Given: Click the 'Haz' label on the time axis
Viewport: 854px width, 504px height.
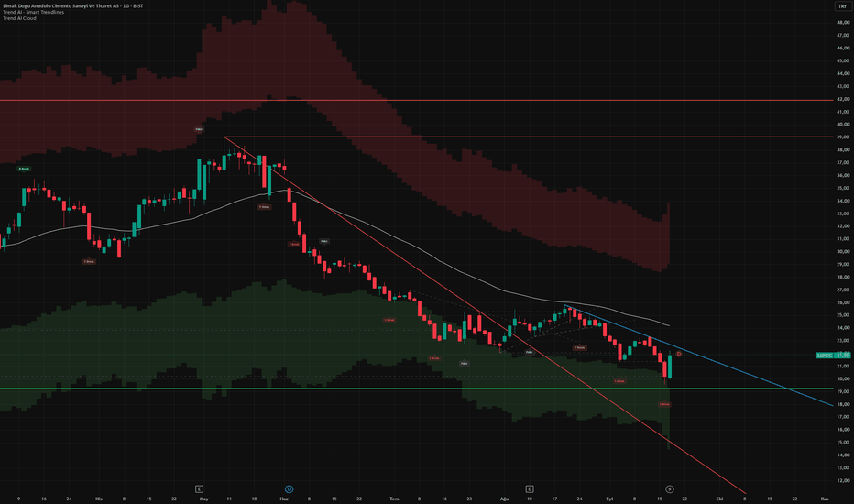Looking at the screenshot, I should click(284, 499).
